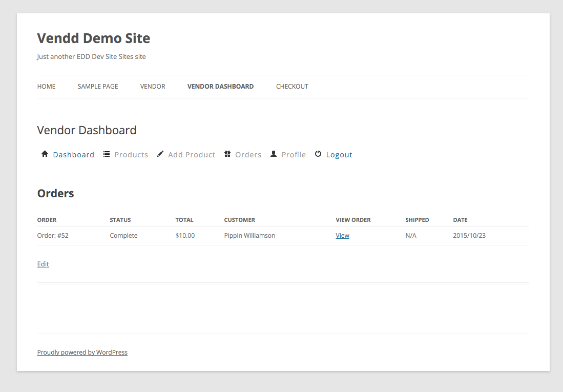Screen dimensions: 563x392
Task: Click the home icon beside Dashboard
Action: pos(45,154)
